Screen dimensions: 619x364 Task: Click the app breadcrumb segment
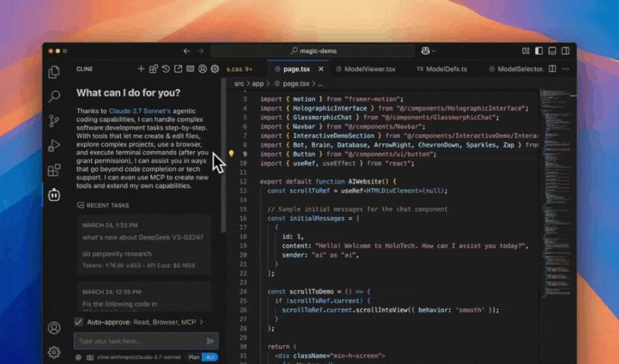pos(258,84)
